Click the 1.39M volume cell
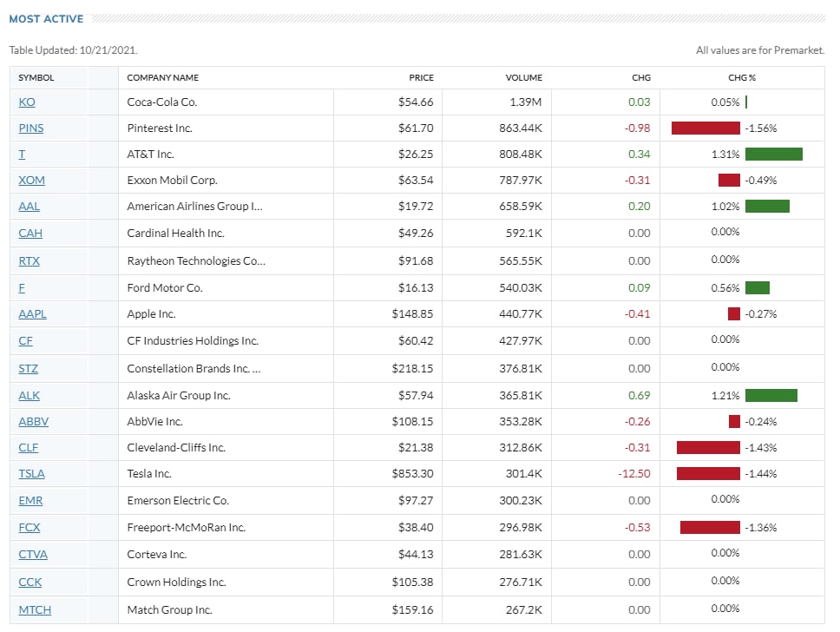 (526, 102)
